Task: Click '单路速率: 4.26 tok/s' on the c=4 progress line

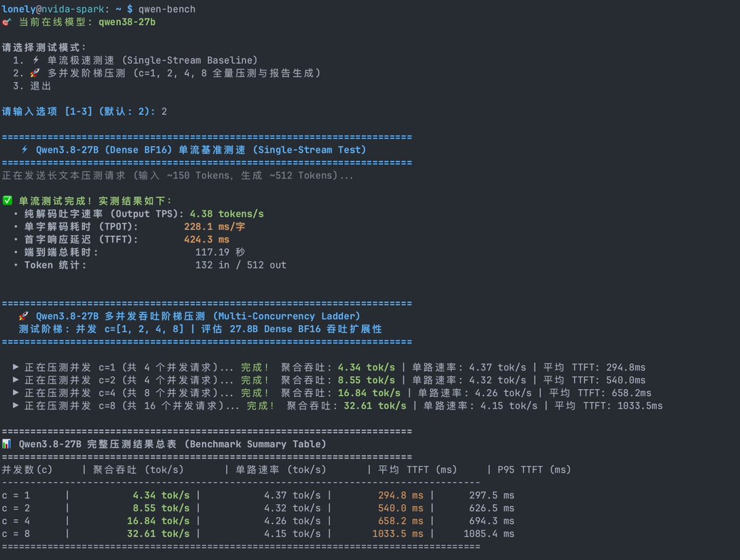Action: point(475,393)
